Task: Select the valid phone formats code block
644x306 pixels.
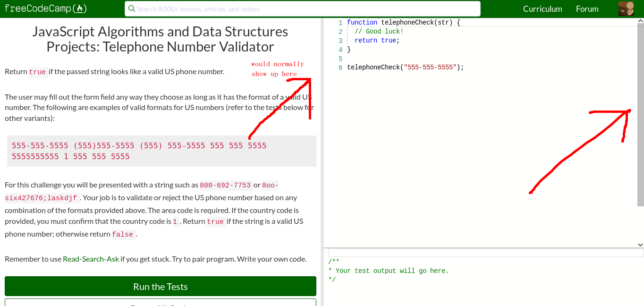Action: [x=161, y=151]
